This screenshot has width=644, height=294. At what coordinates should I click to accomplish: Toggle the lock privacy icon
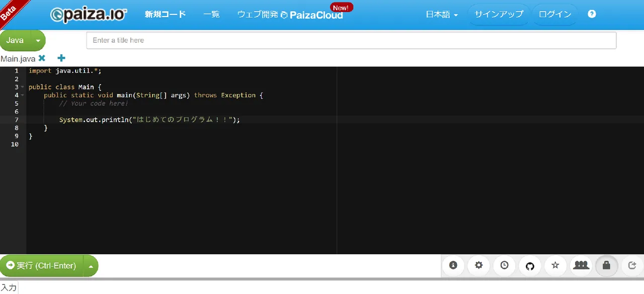coord(606,265)
